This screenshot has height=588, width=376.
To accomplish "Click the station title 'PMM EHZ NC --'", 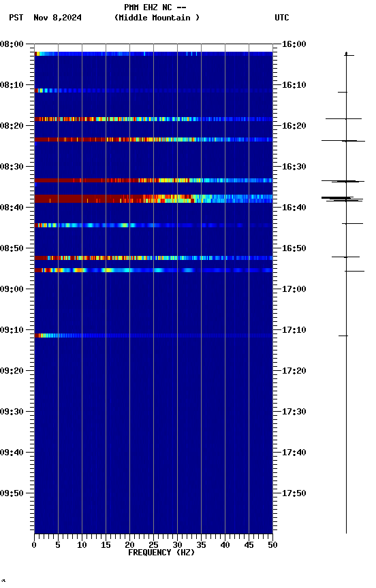I will (155, 7).
